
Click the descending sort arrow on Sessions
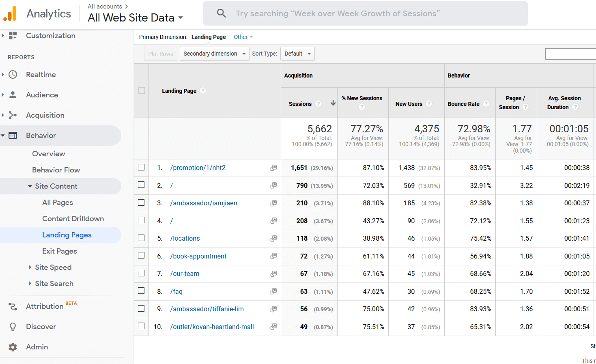[333, 103]
